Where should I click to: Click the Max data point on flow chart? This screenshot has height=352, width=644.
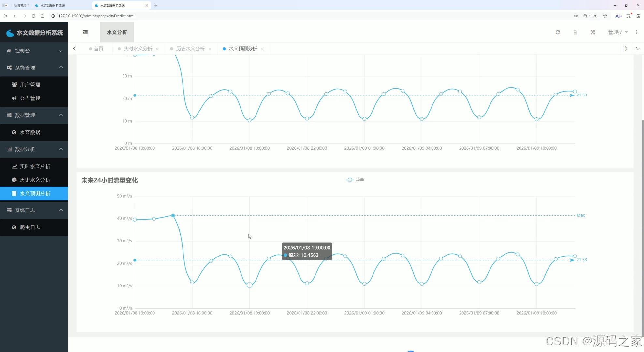point(173,215)
